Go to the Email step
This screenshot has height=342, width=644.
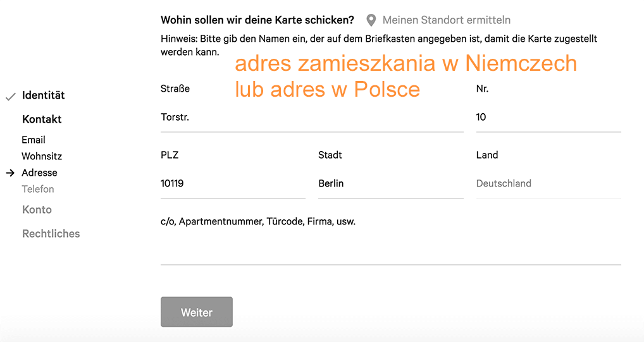(x=34, y=140)
